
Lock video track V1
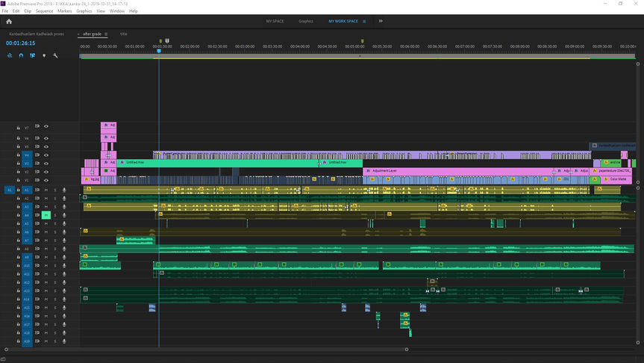coord(19,180)
